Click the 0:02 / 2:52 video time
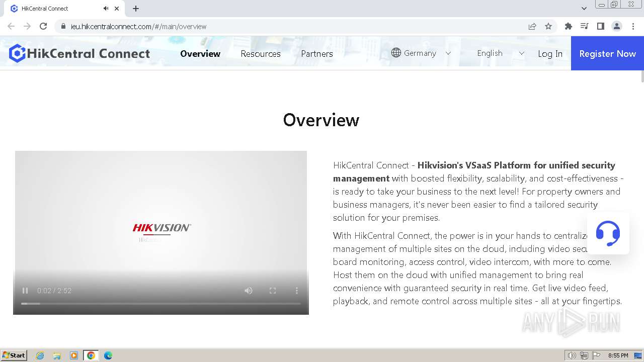 [x=54, y=291]
